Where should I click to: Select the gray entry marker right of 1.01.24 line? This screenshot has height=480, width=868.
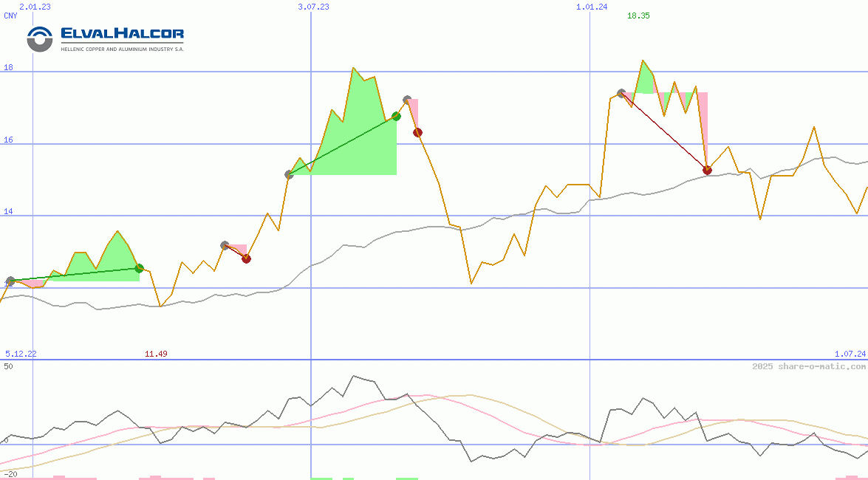click(621, 94)
